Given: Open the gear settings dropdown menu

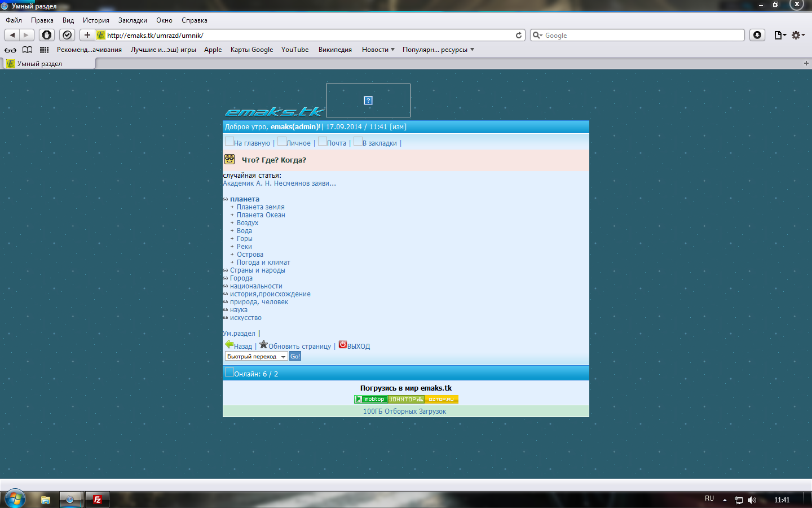Looking at the screenshot, I should [798, 35].
